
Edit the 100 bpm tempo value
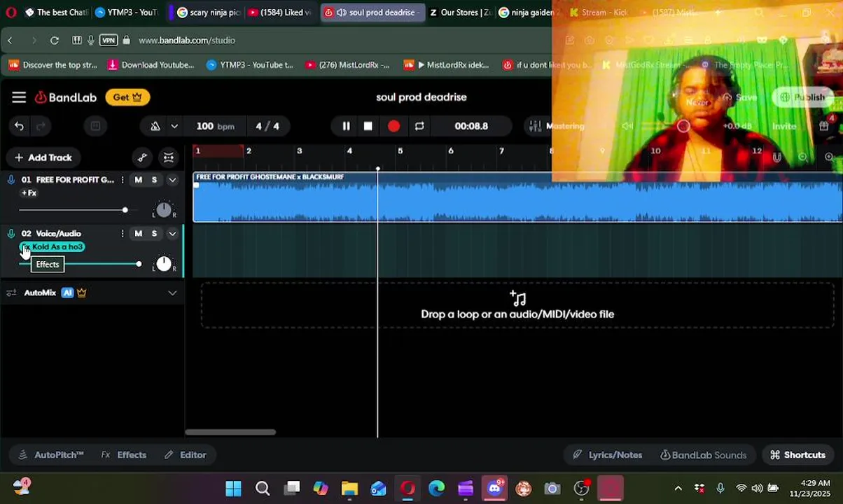click(216, 126)
